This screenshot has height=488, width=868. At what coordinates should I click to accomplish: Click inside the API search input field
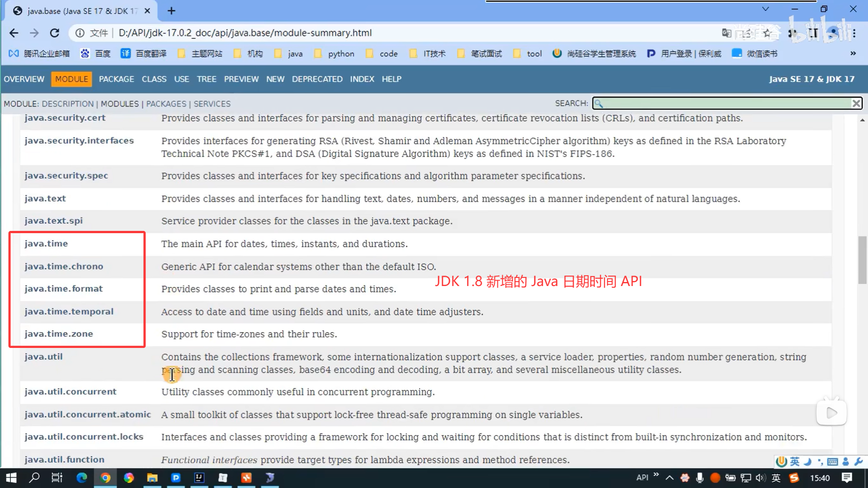723,103
